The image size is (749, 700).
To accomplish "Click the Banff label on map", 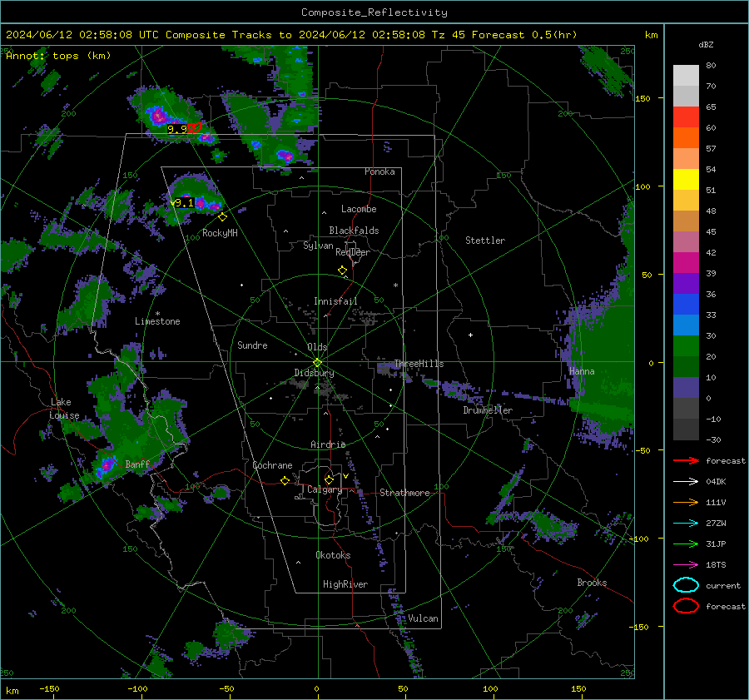I will [x=137, y=464].
